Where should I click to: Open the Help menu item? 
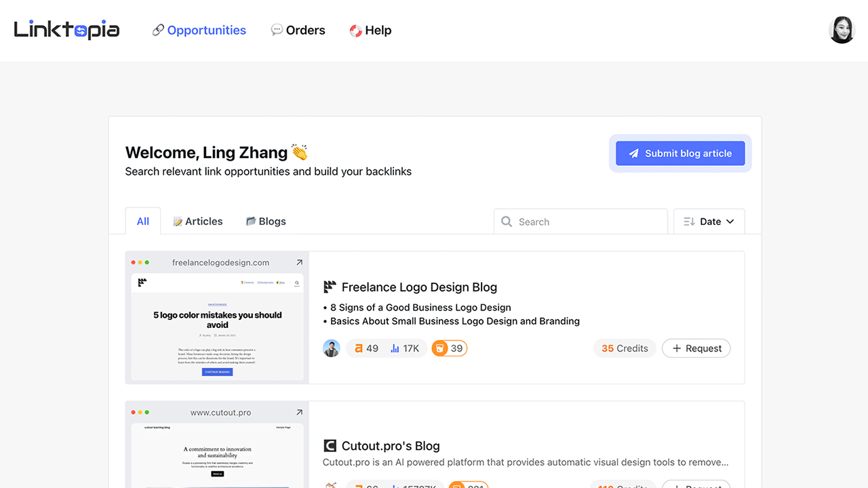click(370, 30)
